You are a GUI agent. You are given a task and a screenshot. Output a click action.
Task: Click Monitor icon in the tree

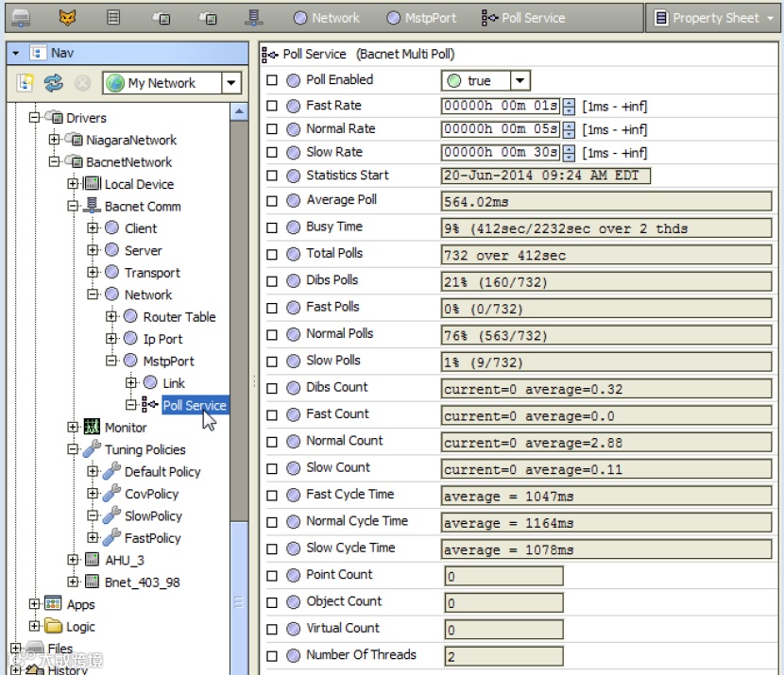pyautogui.click(x=92, y=427)
